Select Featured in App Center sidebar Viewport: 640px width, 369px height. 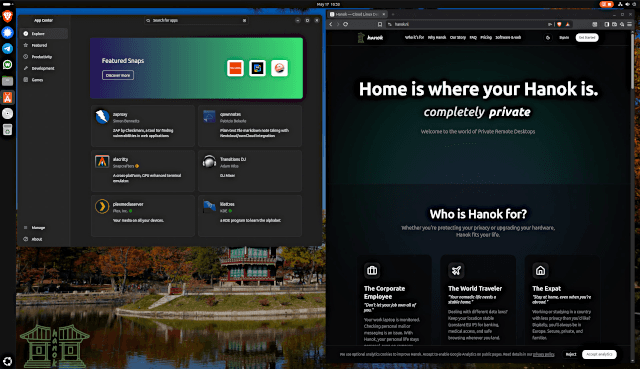(44, 45)
